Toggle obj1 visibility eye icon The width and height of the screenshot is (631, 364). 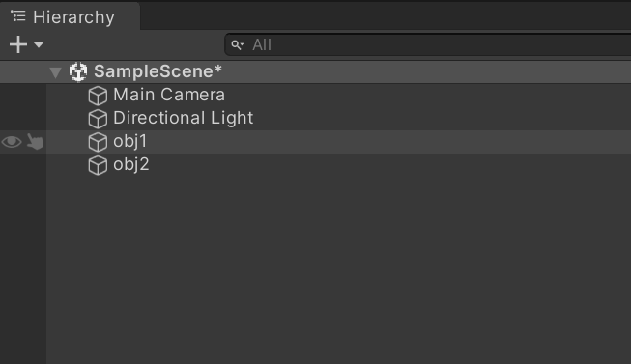click(x=12, y=142)
